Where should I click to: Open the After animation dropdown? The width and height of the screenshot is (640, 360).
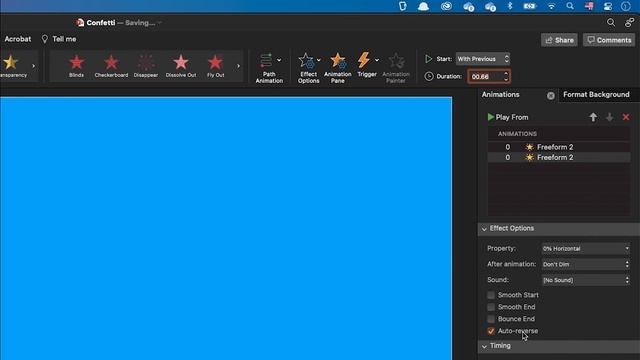[585, 264]
